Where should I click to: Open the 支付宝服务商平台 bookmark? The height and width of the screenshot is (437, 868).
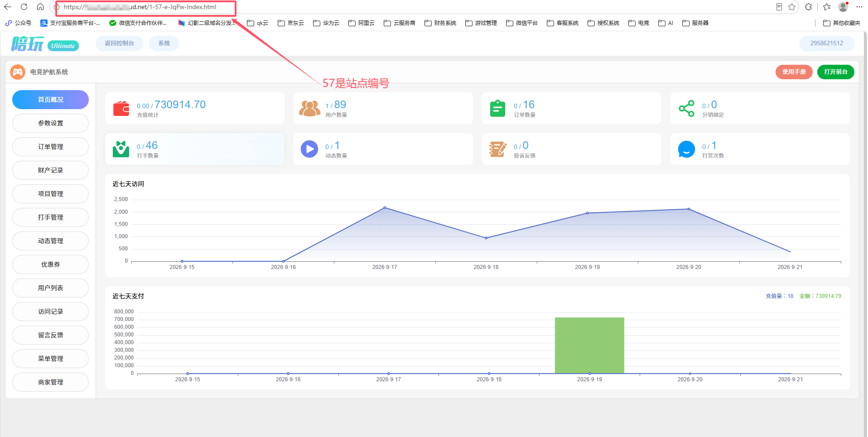click(x=70, y=23)
